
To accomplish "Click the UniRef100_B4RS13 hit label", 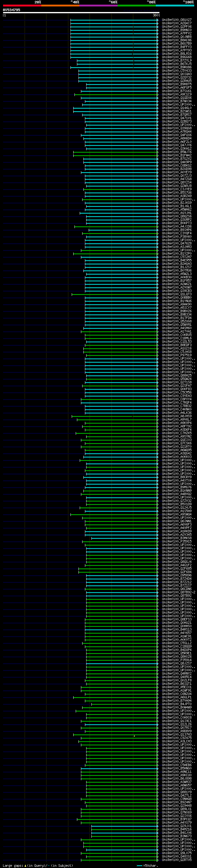I will (x=176, y=630).
